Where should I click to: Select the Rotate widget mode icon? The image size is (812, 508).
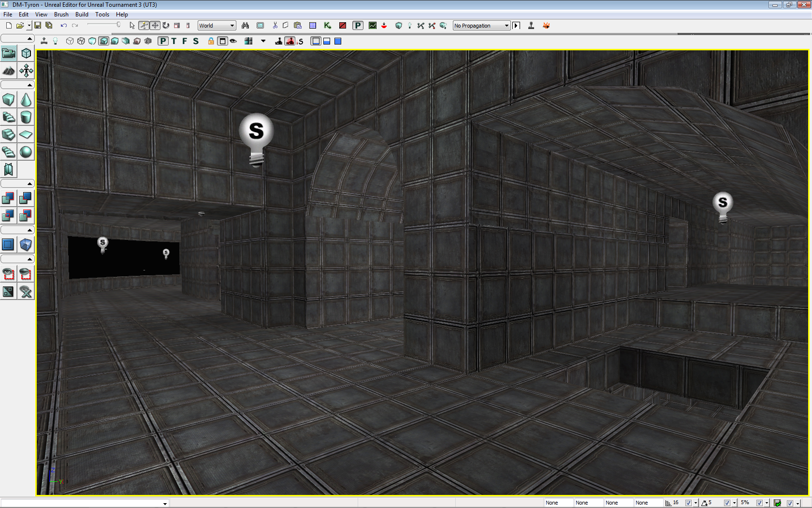pos(166,26)
